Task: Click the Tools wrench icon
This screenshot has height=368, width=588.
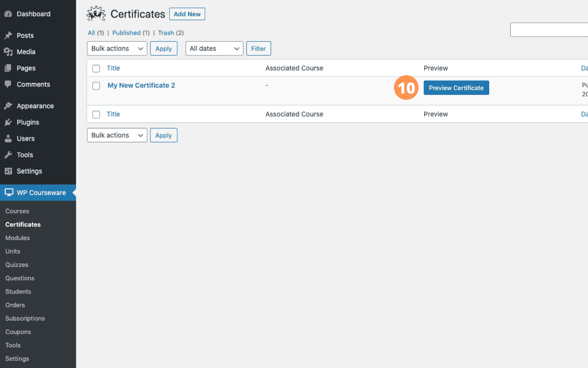Action: [x=8, y=155]
